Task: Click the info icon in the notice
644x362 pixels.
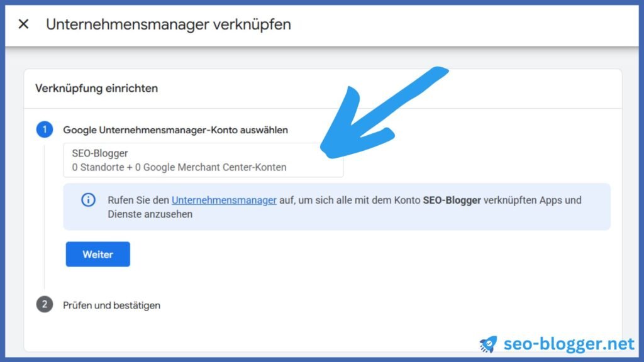Action: coord(88,200)
